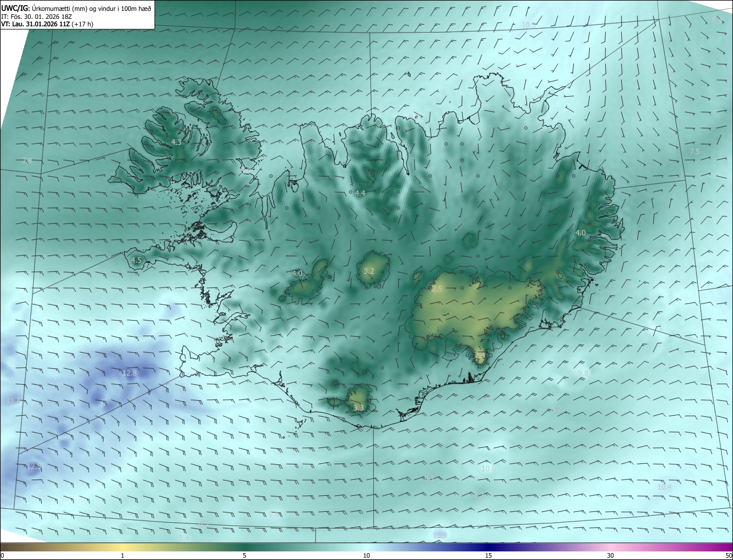Screen dimensions: 733x560
Task: Click the '30' tick label on the color bar
Action: tap(610, 555)
